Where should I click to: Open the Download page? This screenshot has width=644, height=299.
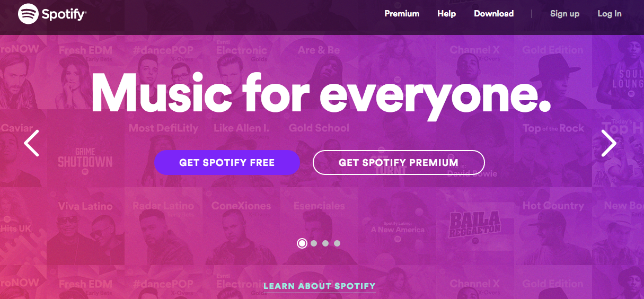494,14
